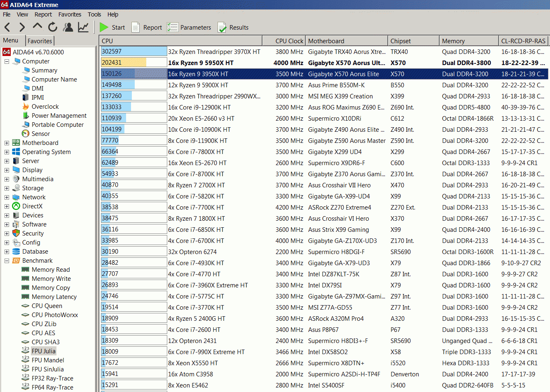Click the Forward navigation arrow

coord(22,28)
